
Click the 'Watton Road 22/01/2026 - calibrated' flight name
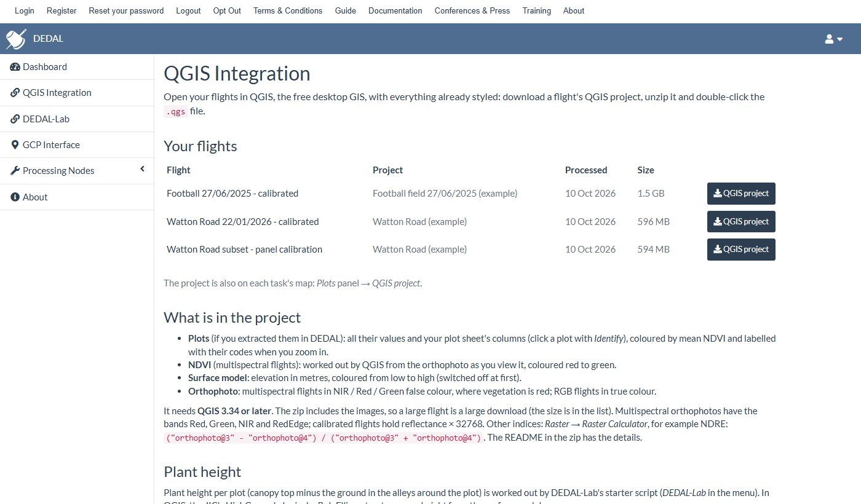243,221
